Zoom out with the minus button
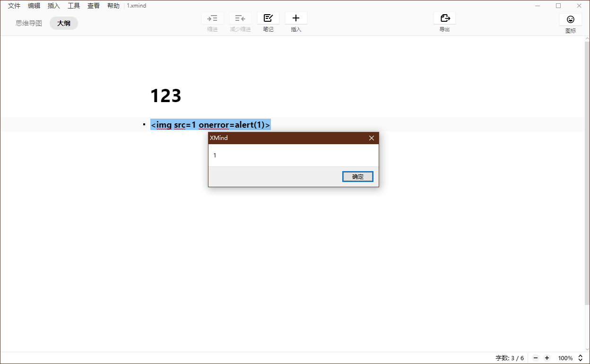This screenshot has height=364, width=590. click(535, 358)
